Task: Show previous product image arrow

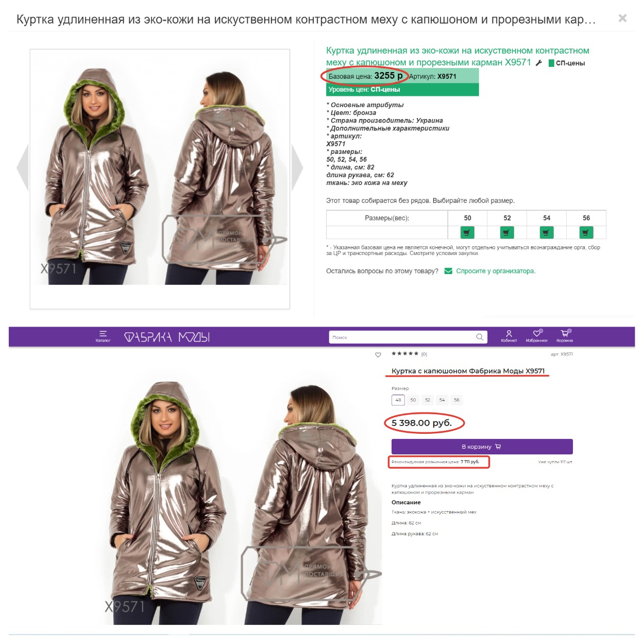Action: [x=22, y=167]
